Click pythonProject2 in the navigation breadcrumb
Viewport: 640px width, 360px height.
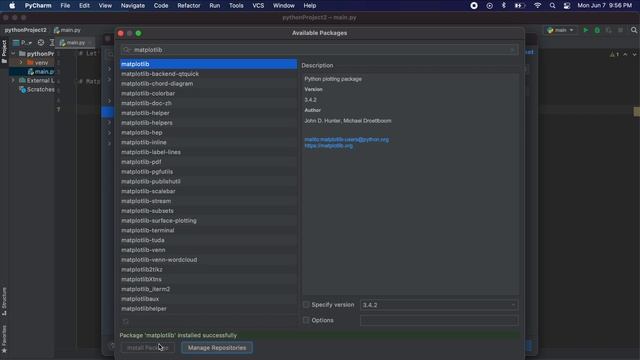click(25, 30)
